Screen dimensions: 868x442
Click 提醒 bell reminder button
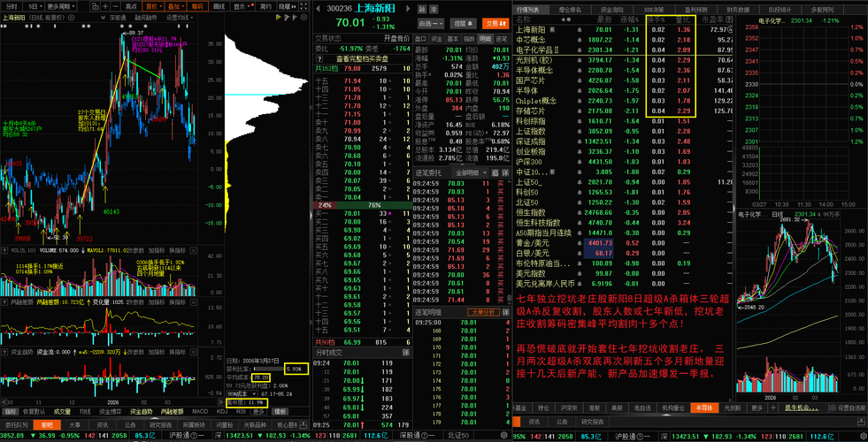(463, 24)
